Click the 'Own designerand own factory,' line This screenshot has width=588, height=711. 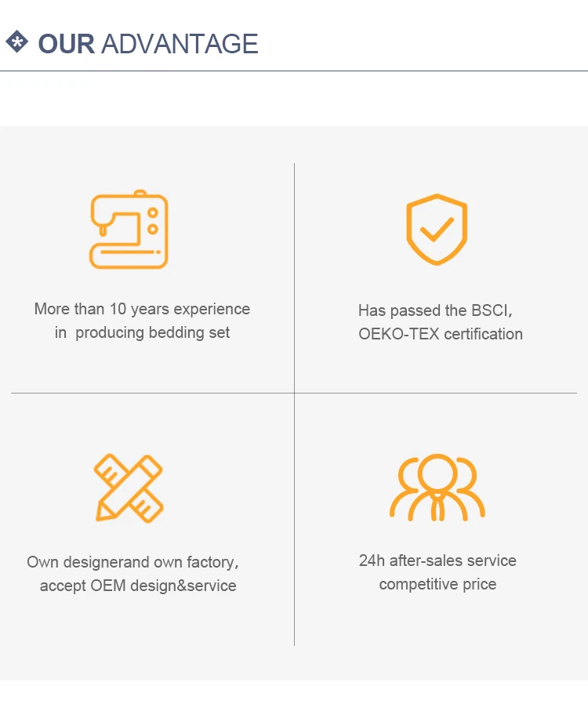coord(132,562)
